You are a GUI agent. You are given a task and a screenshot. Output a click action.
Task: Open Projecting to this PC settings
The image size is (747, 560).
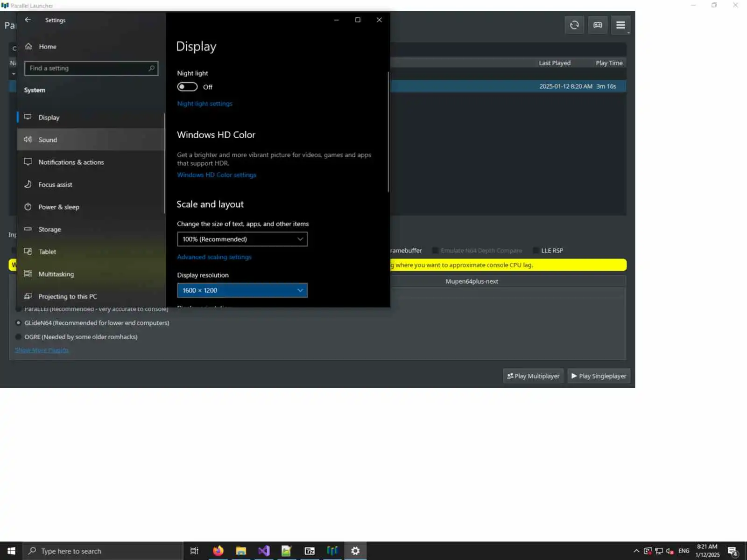[x=91, y=296]
